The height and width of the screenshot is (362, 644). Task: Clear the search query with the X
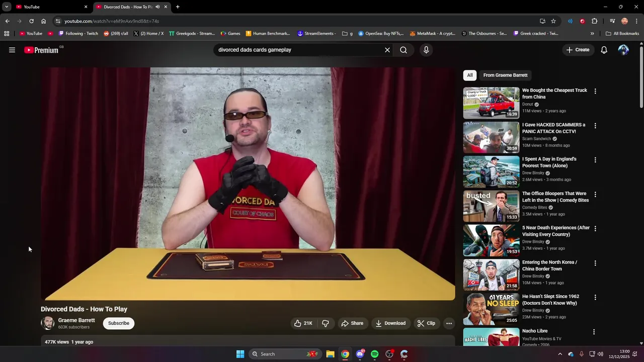coord(387,50)
